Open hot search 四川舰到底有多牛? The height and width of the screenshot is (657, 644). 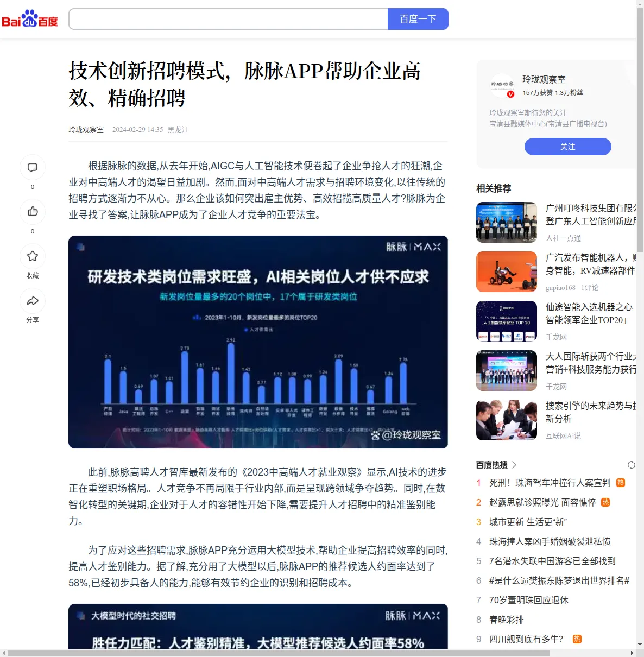[x=526, y=639]
